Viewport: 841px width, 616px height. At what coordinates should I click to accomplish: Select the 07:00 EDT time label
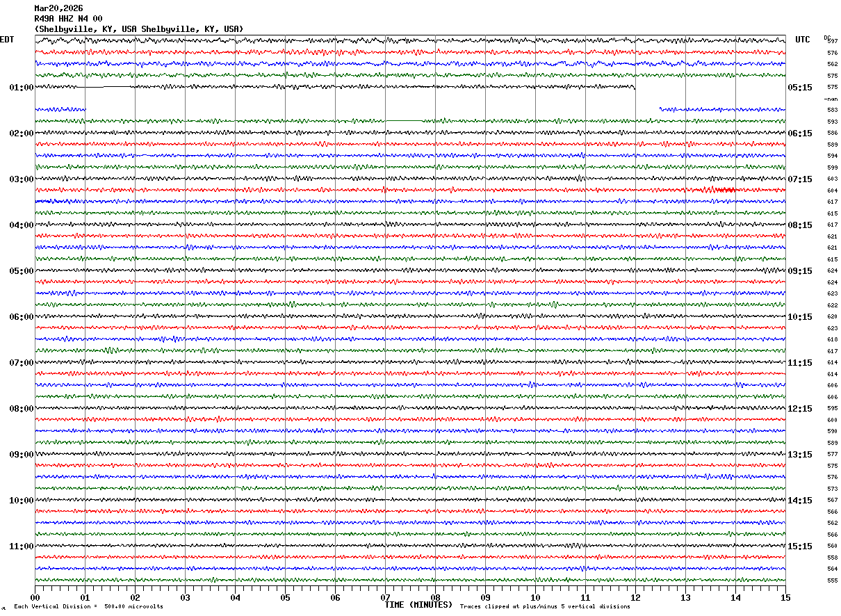click(x=22, y=363)
